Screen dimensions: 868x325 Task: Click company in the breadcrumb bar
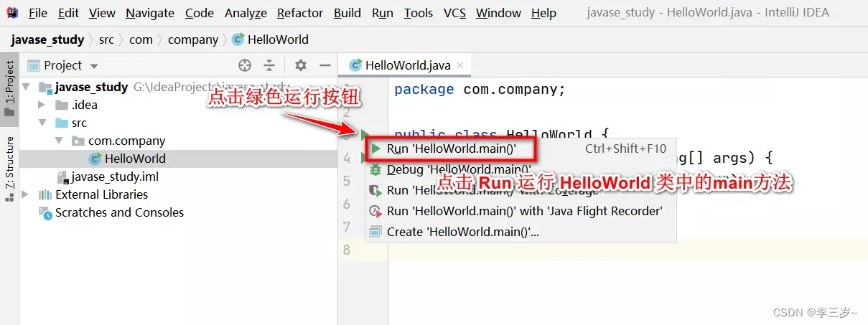point(193,39)
